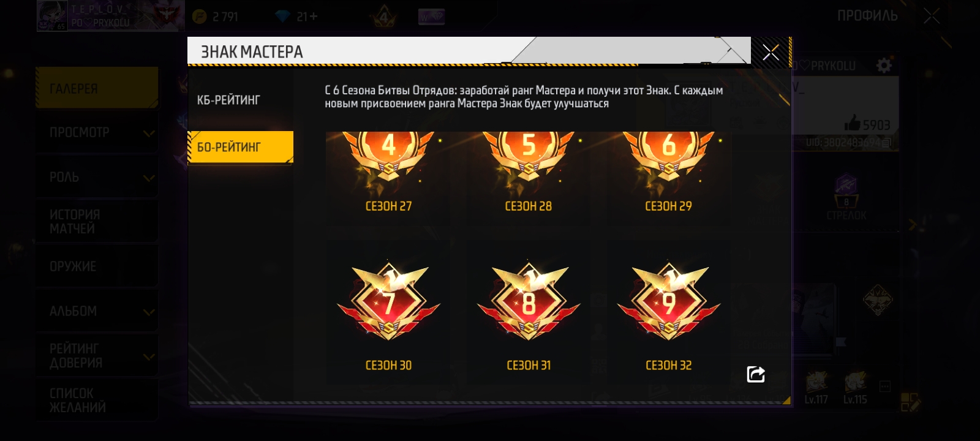
Task: Open the settings gear icon
Action: coord(884,66)
